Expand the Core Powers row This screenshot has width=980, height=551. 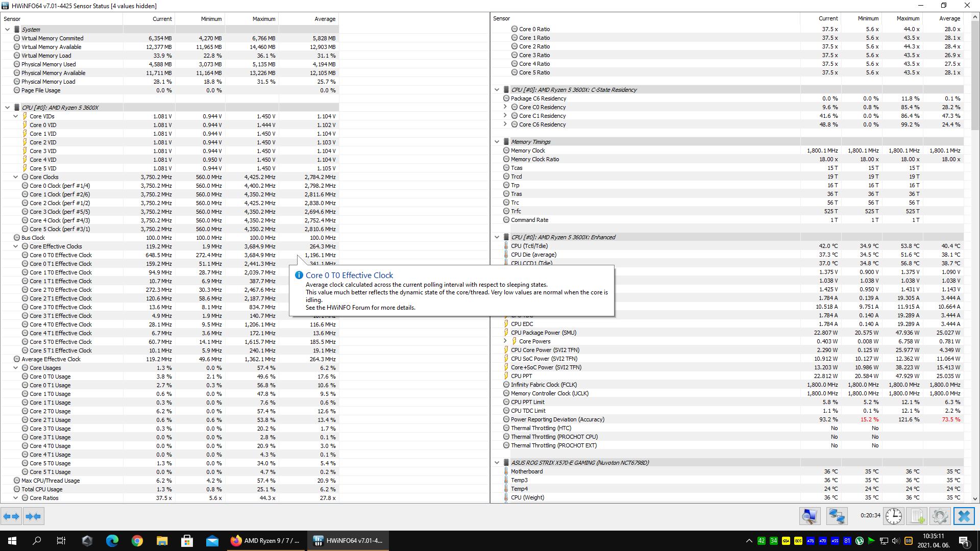(505, 341)
